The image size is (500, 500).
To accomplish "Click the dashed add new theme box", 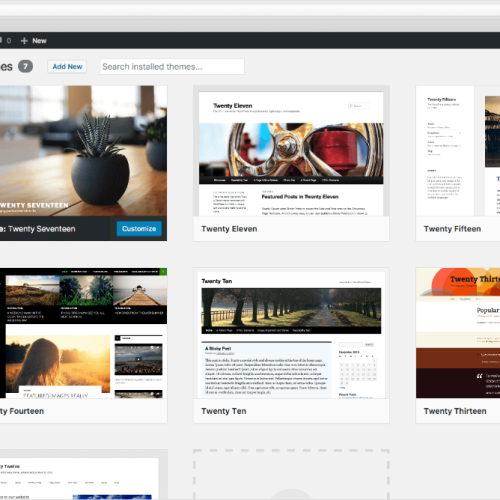I will click(x=291, y=475).
